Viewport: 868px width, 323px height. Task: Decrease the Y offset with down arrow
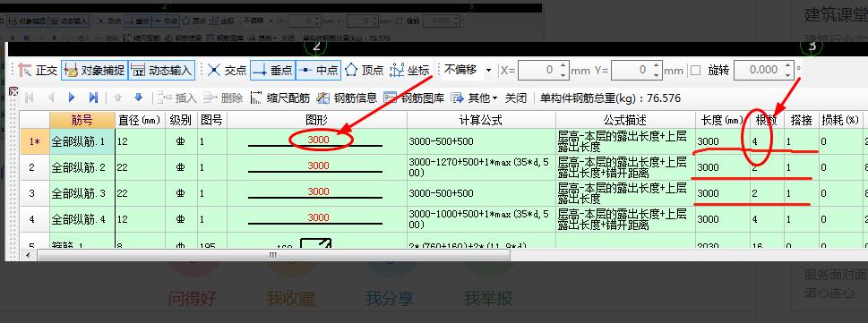click(x=657, y=74)
